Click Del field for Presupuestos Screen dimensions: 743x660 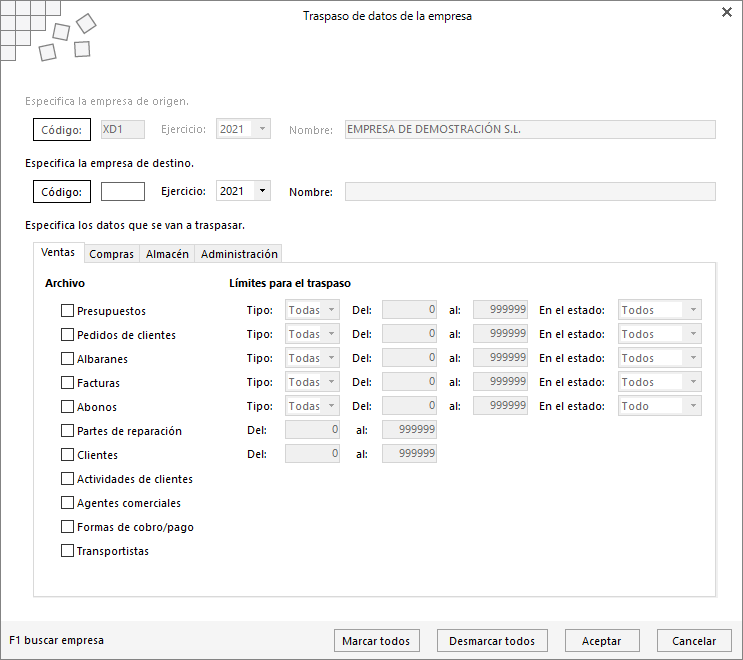pyautogui.click(x=409, y=310)
